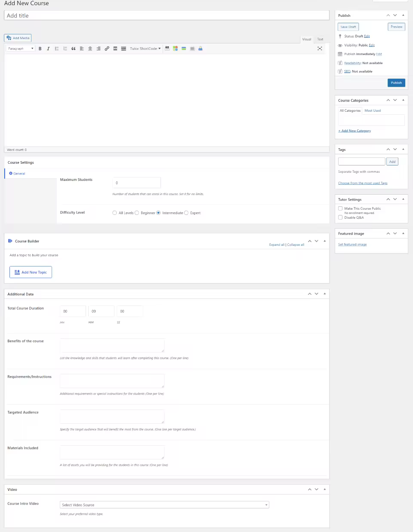Image resolution: width=413 pixels, height=532 pixels.
Task: Check the Disable Q&A option
Action: (x=340, y=217)
